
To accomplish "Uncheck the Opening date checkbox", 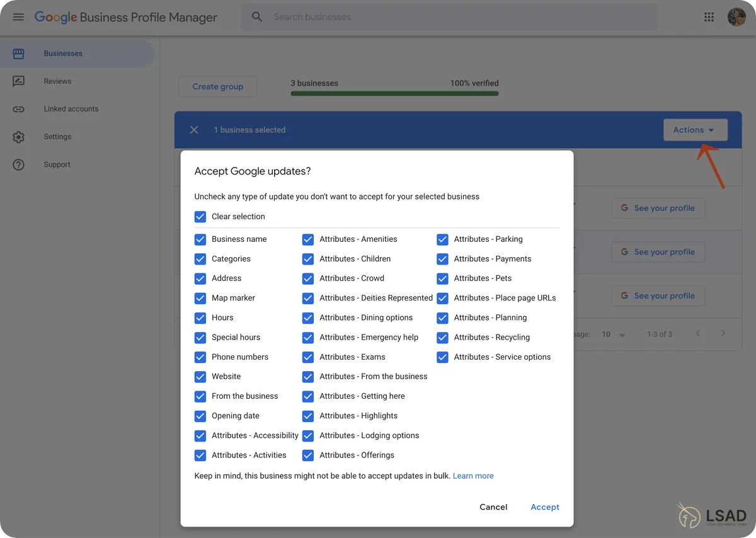I will pos(200,416).
